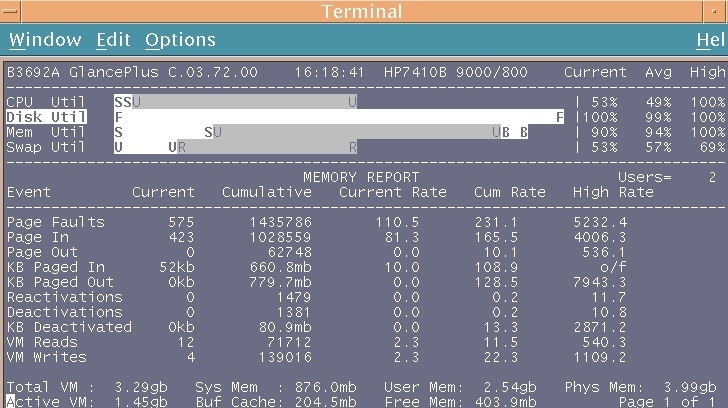Click the MEMORY REPORT heading

point(361,177)
